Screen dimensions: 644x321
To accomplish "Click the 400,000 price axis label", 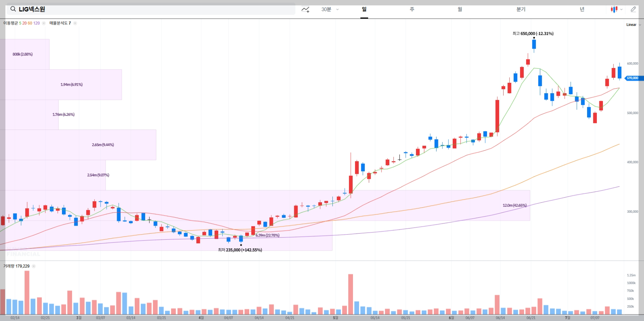I will coord(632,162).
